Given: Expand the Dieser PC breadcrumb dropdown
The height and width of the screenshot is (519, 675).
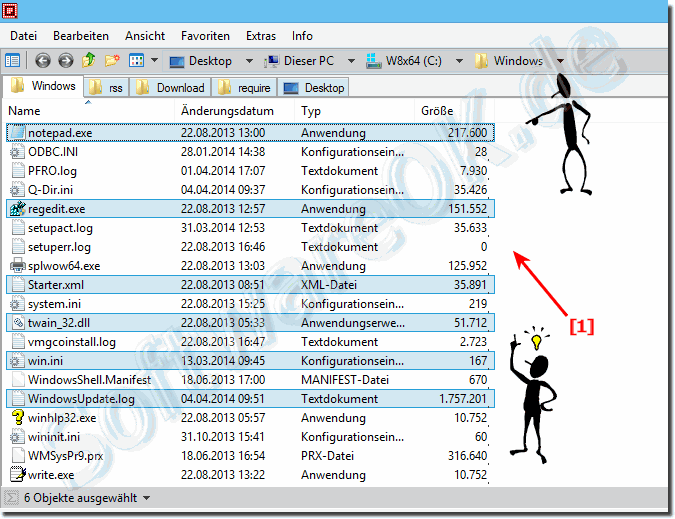Looking at the screenshot, I should 351,61.
